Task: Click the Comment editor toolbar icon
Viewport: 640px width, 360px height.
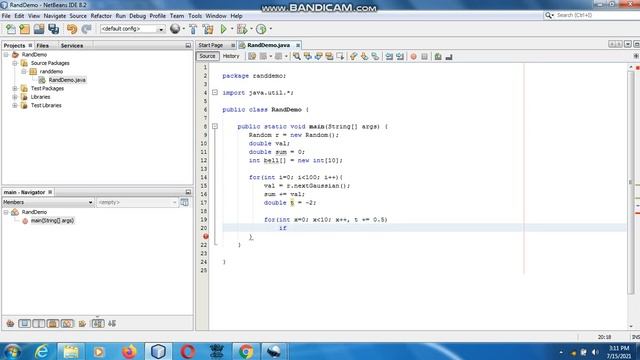Action: click(x=438, y=57)
